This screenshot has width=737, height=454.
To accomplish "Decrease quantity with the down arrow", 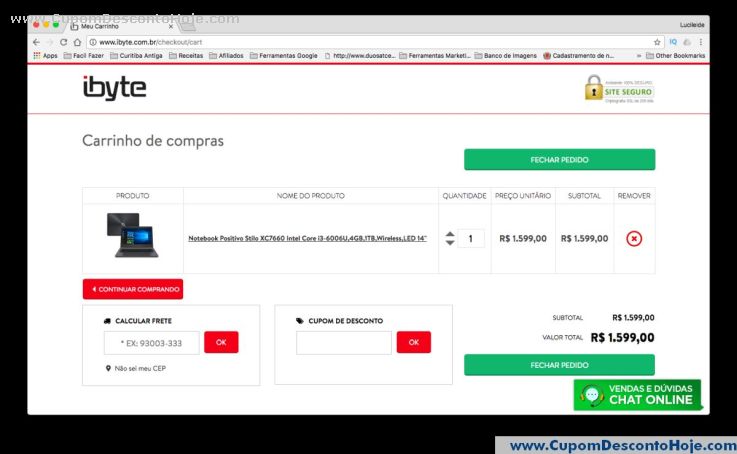I will click(450, 243).
